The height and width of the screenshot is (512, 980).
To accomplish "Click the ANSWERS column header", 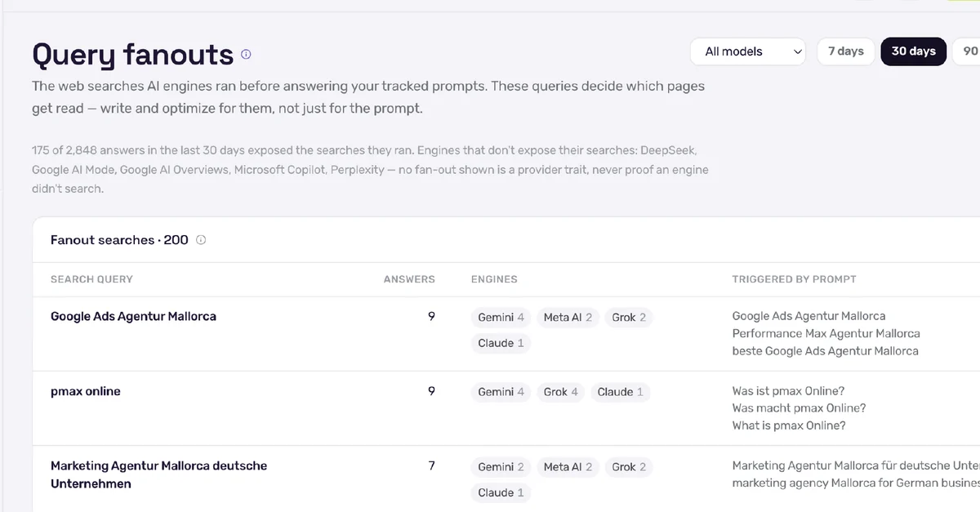I will pyautogui.click(x=409, y=279).
